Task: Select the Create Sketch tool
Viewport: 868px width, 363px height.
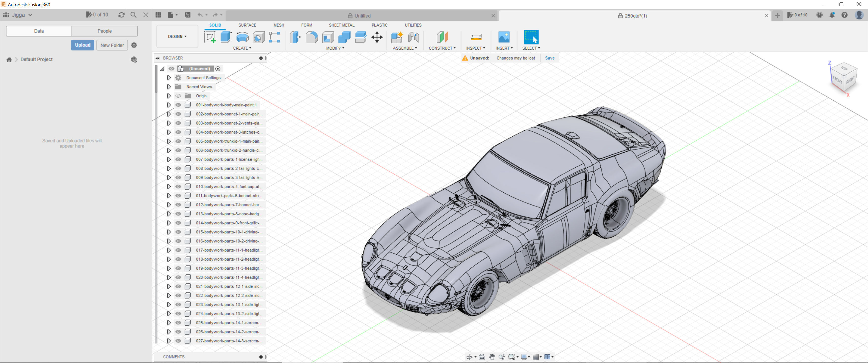Action: tap(210, 37)
